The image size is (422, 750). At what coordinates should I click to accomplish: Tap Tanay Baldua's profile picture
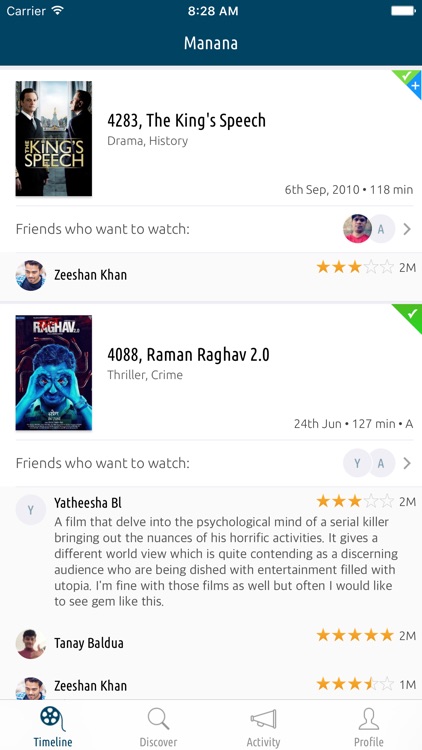pos(31,643)
